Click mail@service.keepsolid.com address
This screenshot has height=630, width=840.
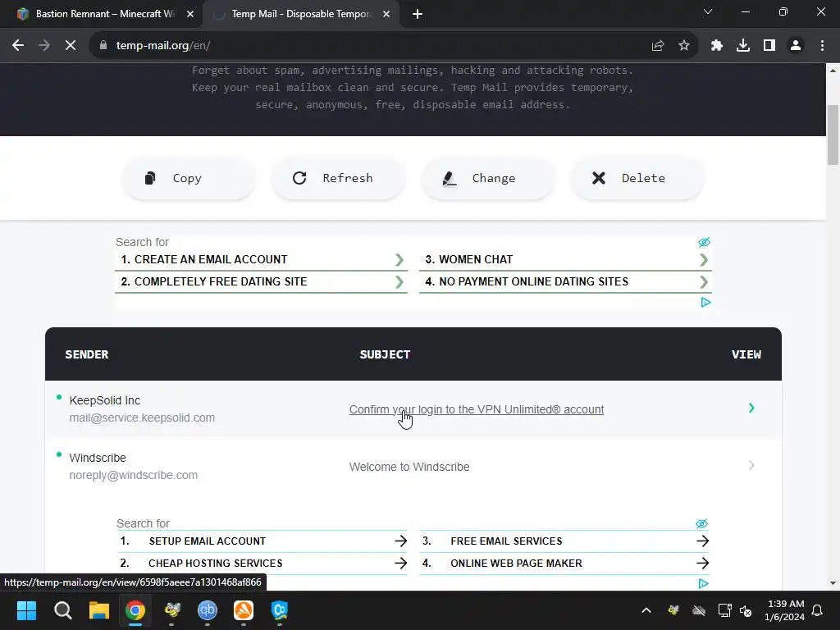pyautogui.click(x=142, y=418)
